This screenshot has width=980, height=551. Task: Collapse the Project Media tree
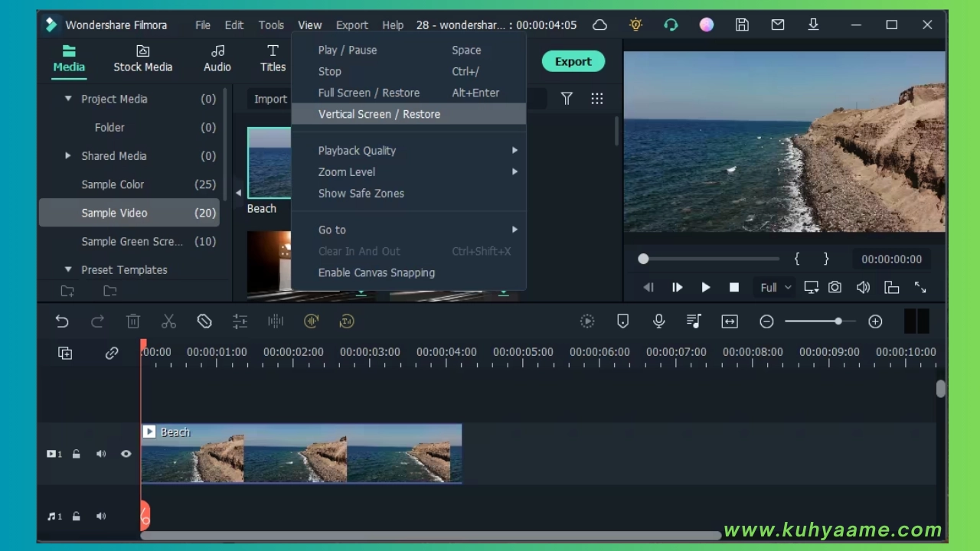[x=68, y=99]
